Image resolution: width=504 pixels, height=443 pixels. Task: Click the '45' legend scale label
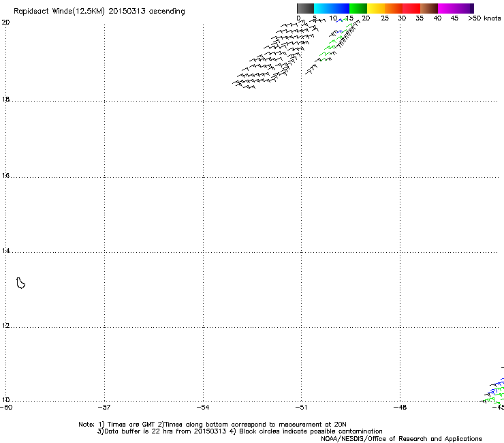[454, 18]
